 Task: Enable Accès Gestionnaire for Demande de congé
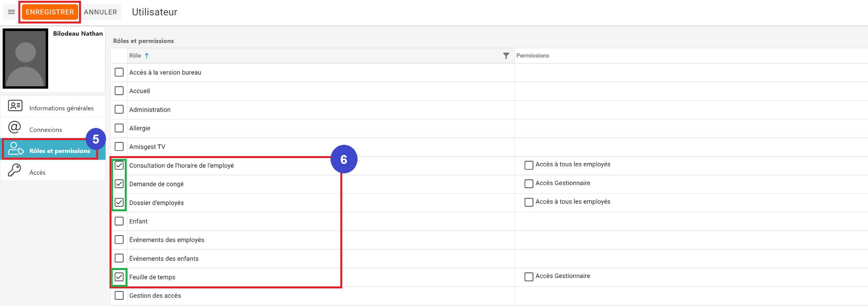pos(529,184)
